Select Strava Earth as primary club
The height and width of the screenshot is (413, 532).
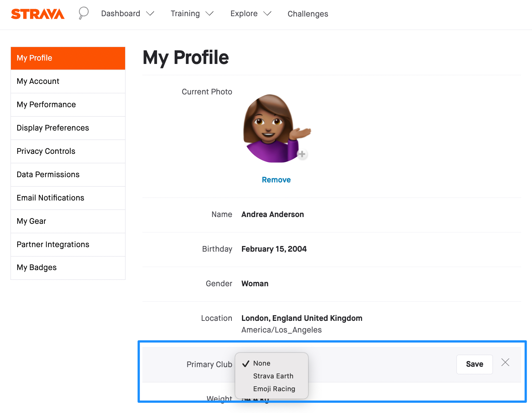tap(273, 376)
